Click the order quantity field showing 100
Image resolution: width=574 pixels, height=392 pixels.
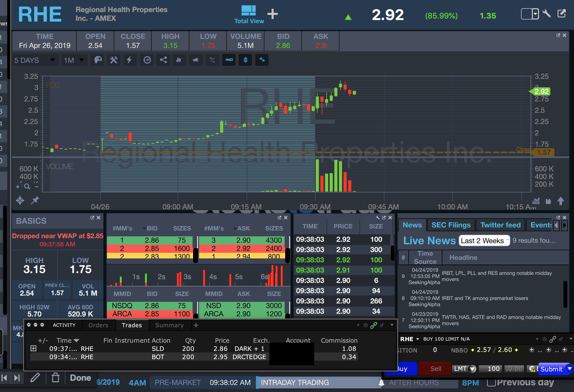point(490,369)
